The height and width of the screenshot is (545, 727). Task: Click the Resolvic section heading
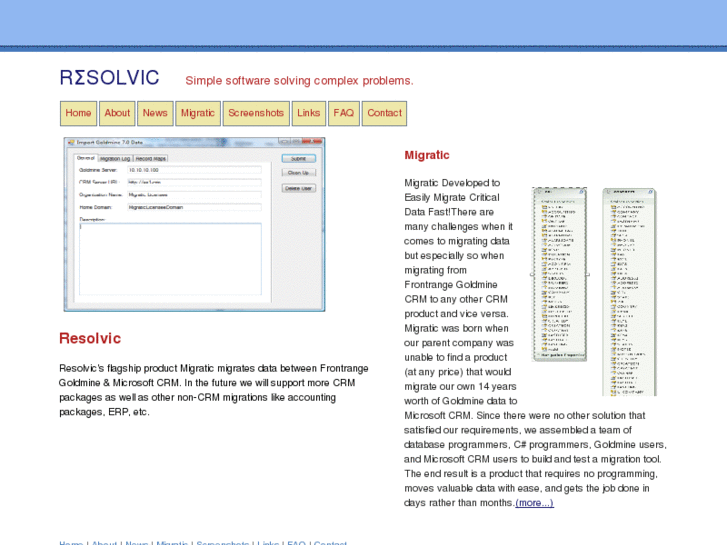pyautogui.click(x=90, y=338)
